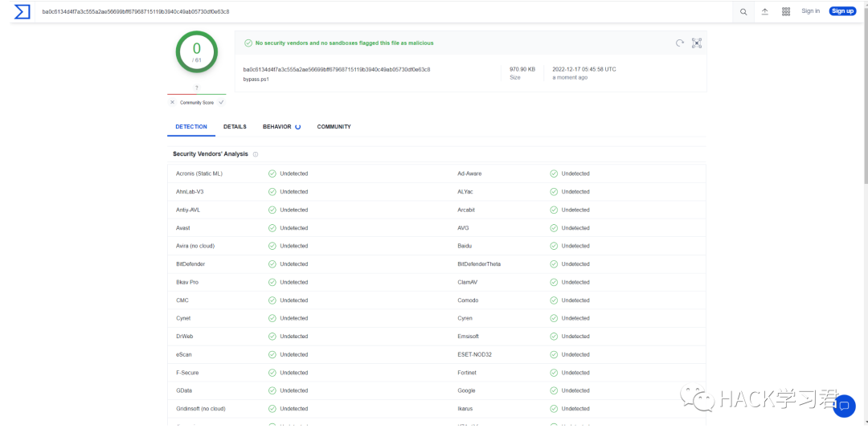Vote up with Community Score checkmark
The width and height of the screenshot is (868, 437).
(222, 102)
